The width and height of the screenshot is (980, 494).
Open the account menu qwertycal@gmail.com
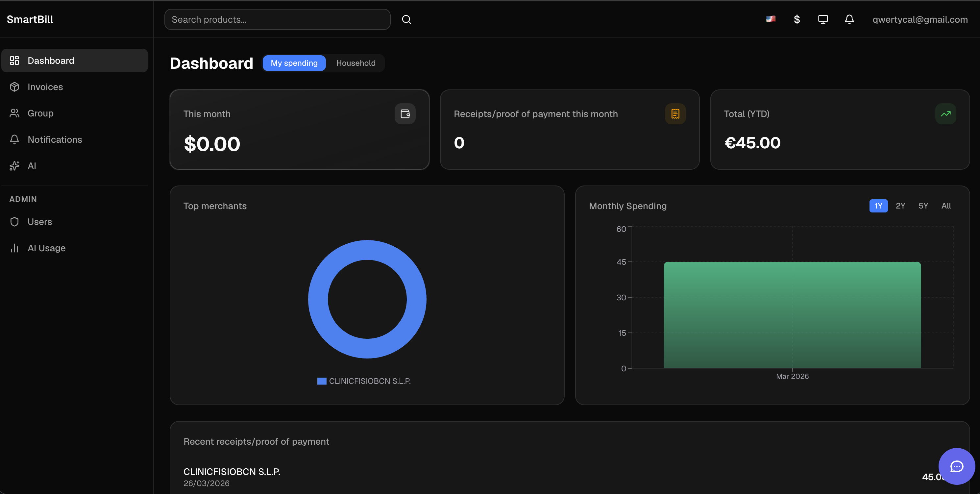[x=920, y=19]
